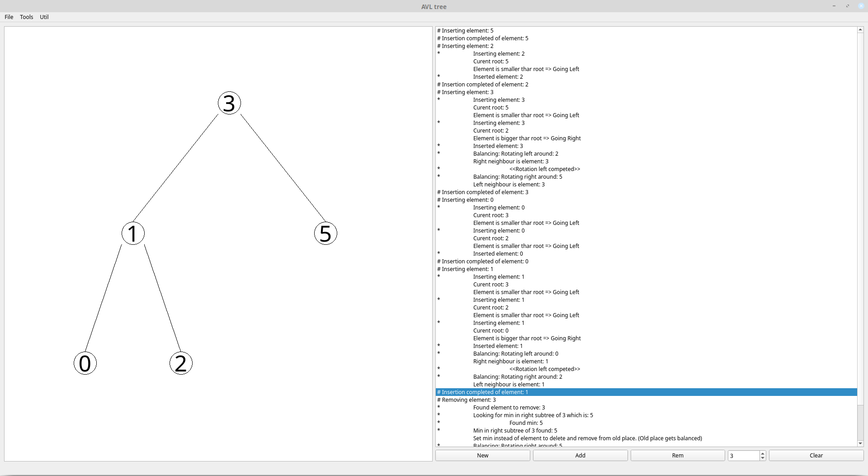Decrease the spinbox value with down arrow
The height and width of the screenshot is (476, 868).
tap(763, 458)
